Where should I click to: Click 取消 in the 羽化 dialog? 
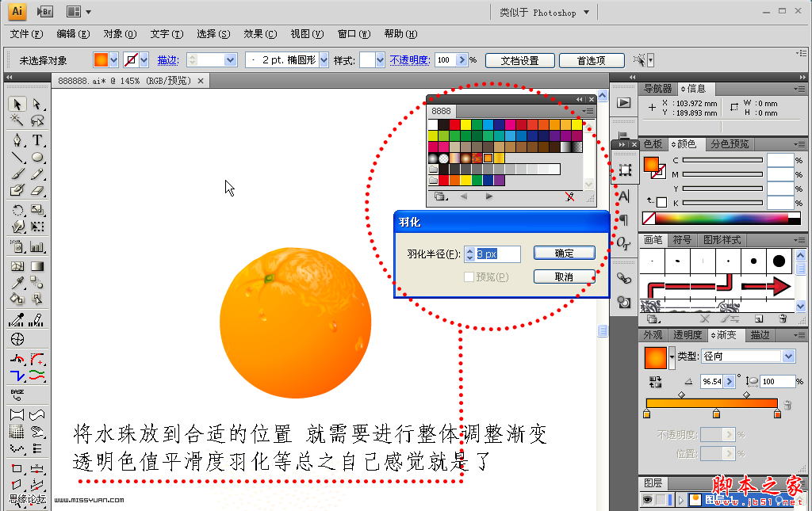pyautogui.click(x=564, y=276)
